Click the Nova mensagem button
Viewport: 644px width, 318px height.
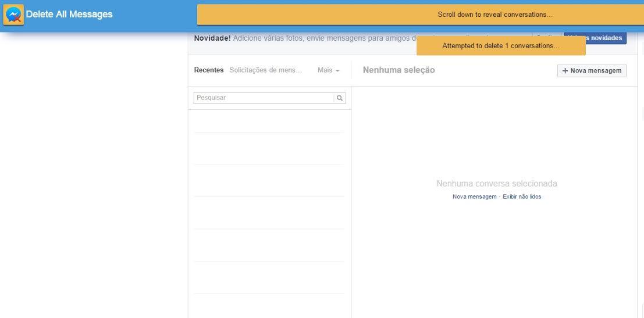coord(592,71)
